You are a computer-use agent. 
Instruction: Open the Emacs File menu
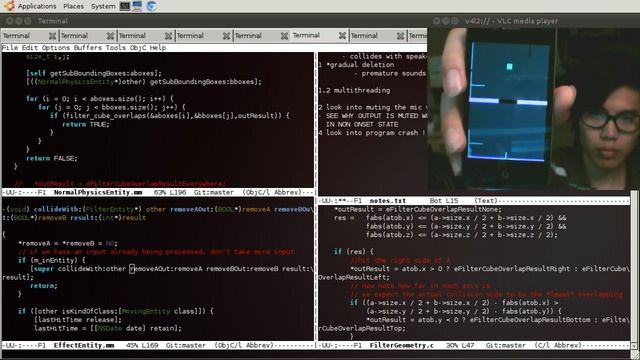click(x=10, y=48)
